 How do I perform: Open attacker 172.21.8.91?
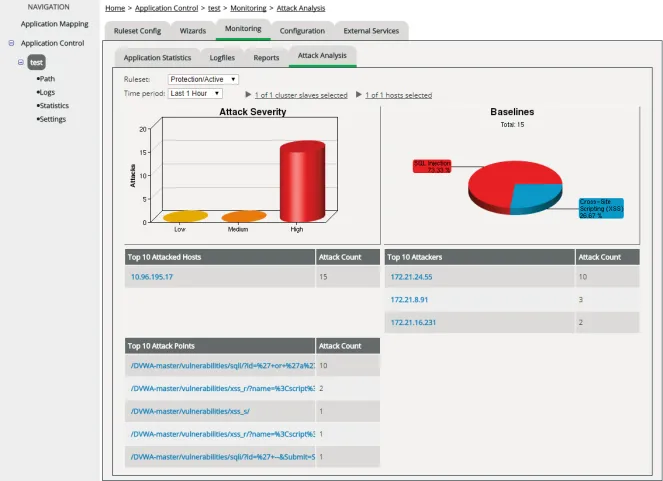click(409, 300)
